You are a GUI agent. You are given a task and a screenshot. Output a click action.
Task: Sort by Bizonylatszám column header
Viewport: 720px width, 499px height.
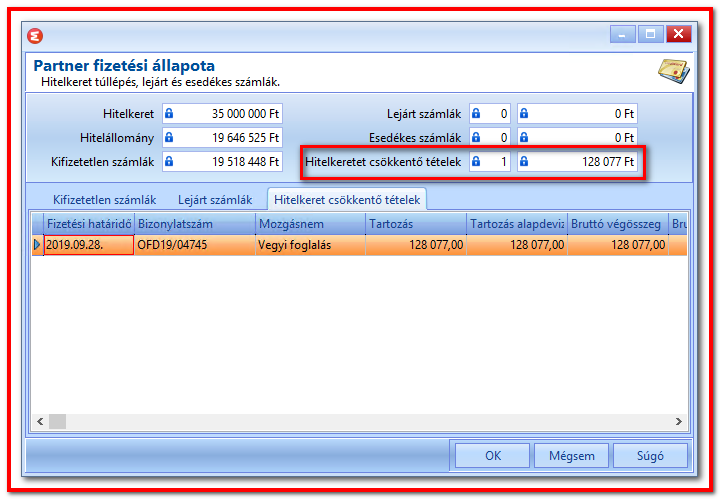195,224
